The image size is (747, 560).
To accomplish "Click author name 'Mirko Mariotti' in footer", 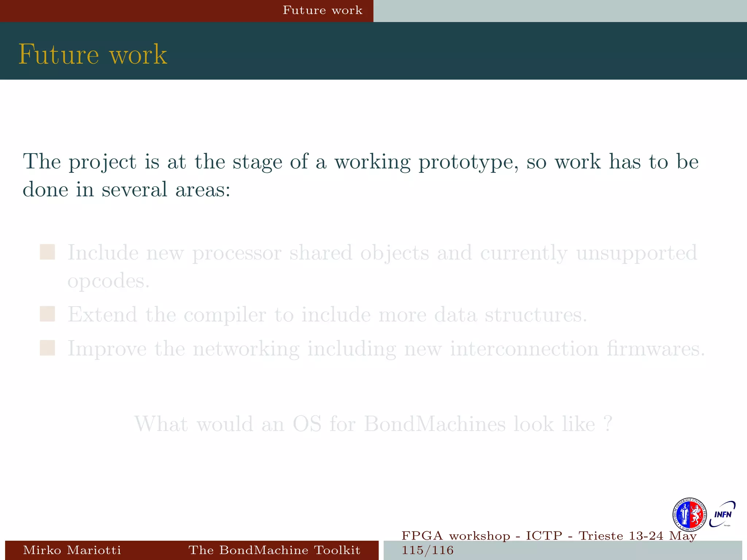I will (72, 550).
